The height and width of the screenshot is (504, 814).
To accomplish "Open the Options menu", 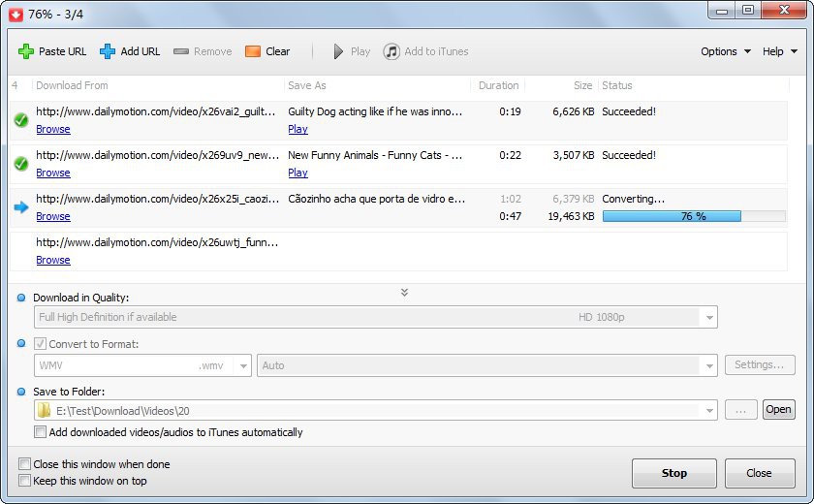I will click(x=725, y=51).
